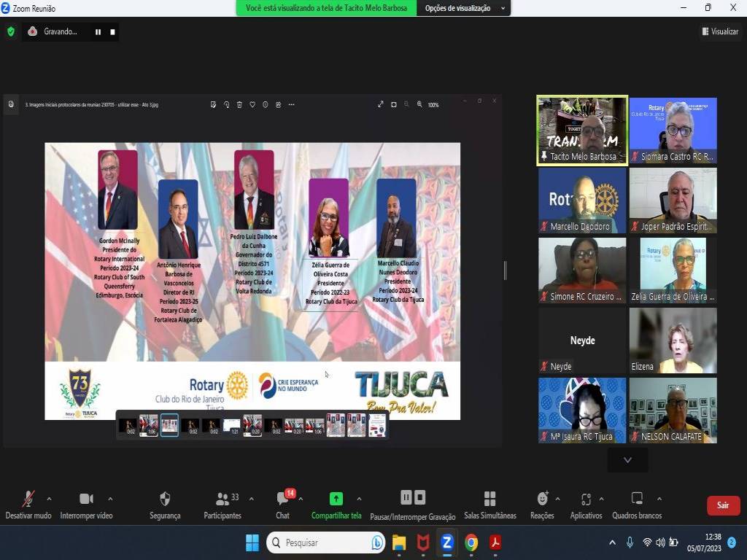This screenshot has width=747, height=560.
Task: Pause the recording in the Gravando indicator
Action: point(98,31)
